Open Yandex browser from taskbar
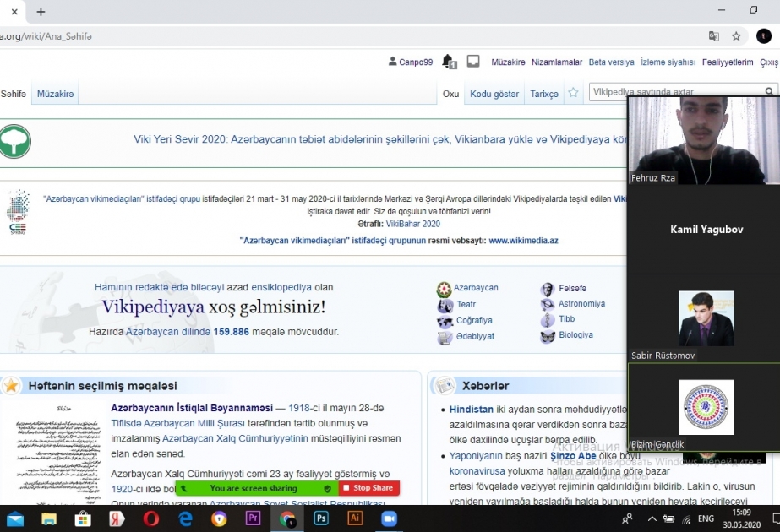Screen dimensions: 780x532 click(117, 519)
